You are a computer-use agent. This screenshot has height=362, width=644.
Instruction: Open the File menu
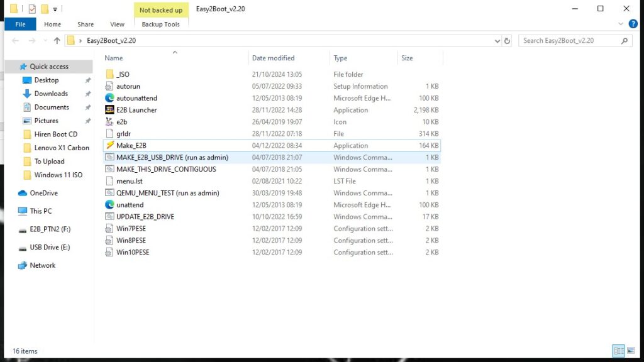click(20, 25)
